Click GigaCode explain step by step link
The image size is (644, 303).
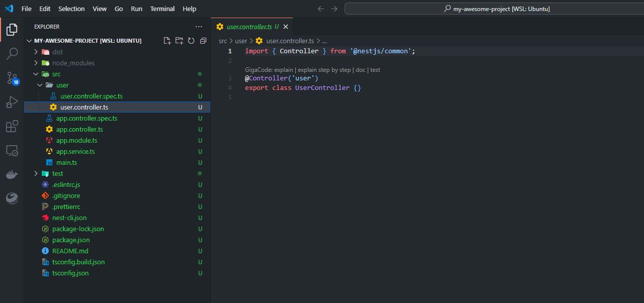(324, 70)
